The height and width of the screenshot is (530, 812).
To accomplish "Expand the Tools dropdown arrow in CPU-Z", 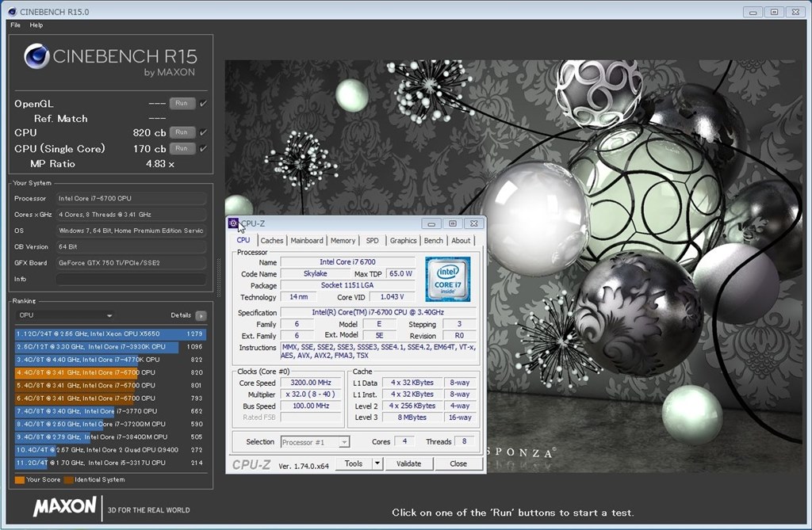I will (x=377, y=463).
